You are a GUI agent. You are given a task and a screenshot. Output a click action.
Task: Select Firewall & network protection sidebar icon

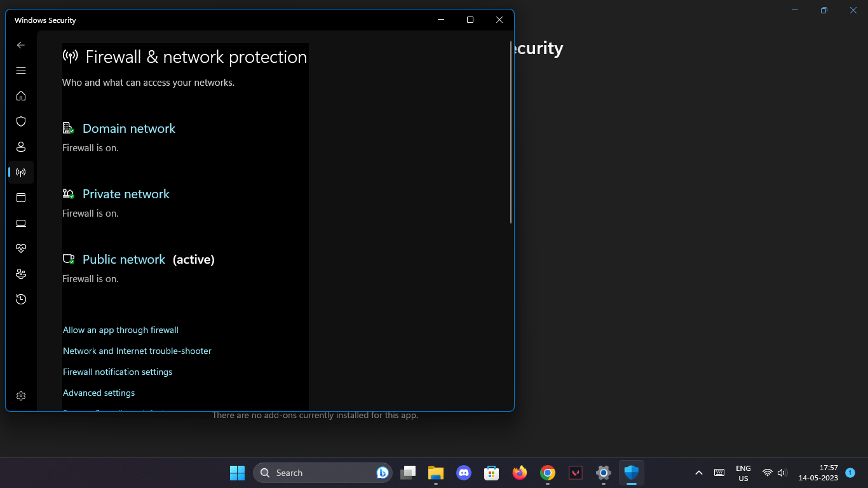21,172
